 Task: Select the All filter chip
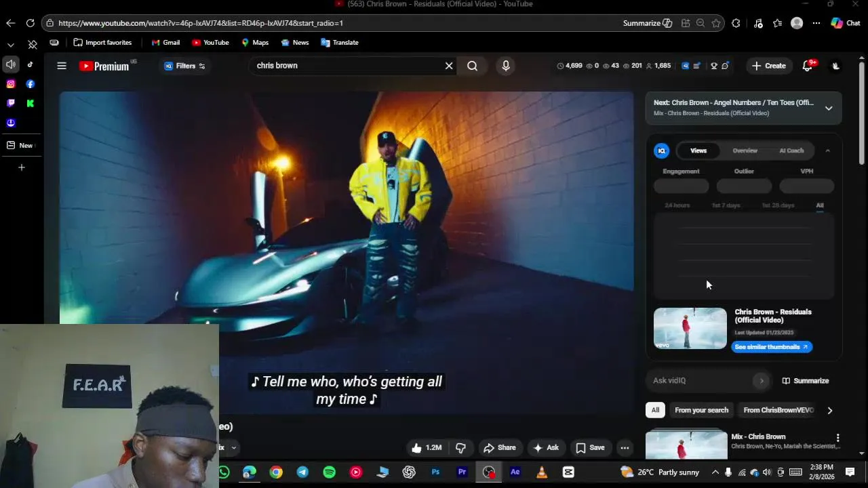coord(655,410)
